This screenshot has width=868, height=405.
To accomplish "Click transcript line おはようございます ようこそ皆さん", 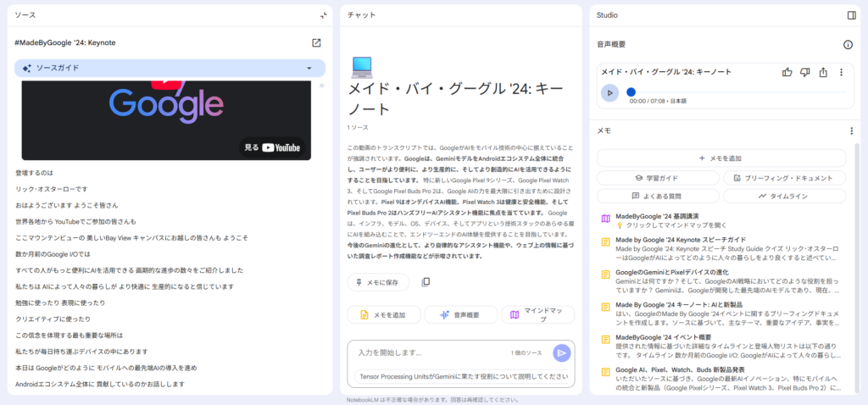I will 66,205.
